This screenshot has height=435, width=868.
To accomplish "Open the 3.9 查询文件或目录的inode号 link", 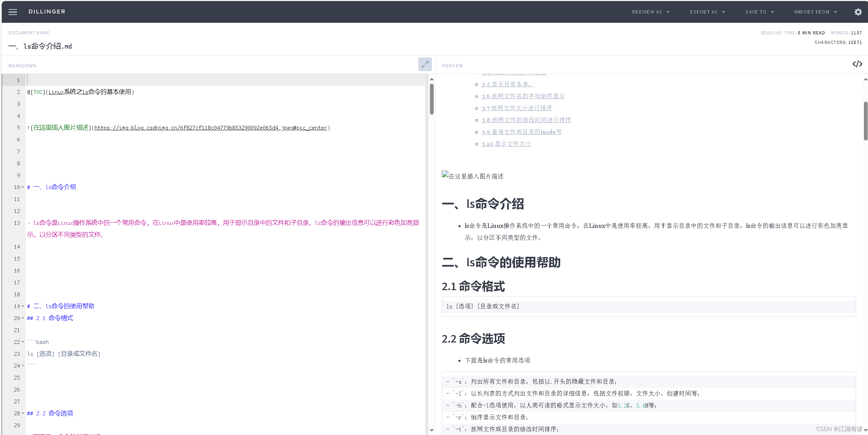I will pyautogui.click(x=521, y=132).
